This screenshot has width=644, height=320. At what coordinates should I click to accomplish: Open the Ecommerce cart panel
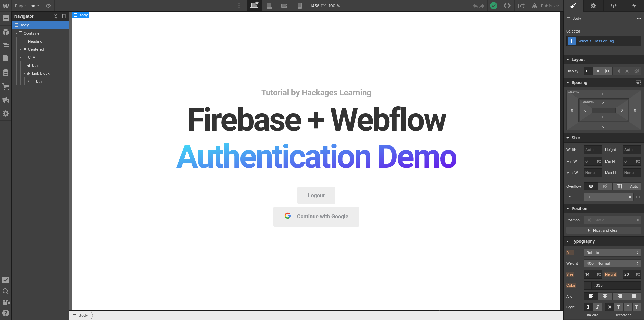(6, 87)
